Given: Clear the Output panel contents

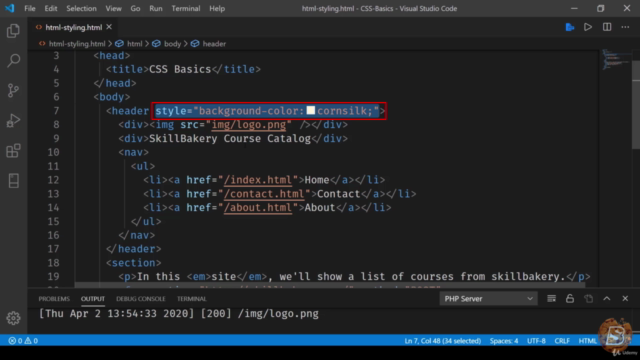Looking at the screenshot, I should (551, 299).
